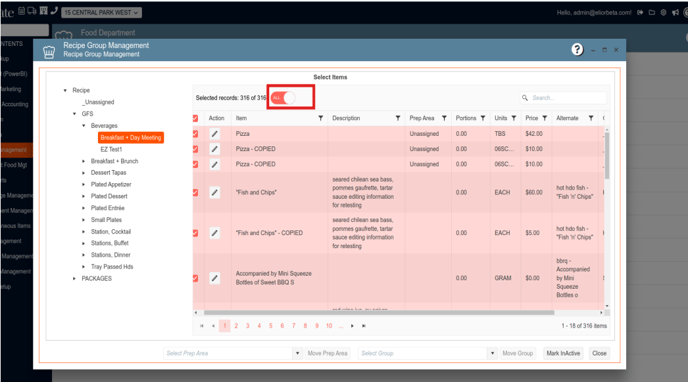Open the help question mark icon
This screenshot has width=688, height=382.
[x=577, y=50]
